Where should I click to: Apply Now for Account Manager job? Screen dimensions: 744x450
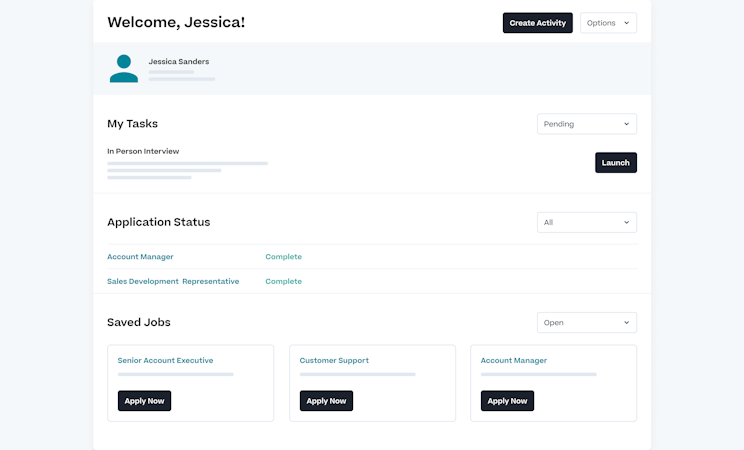point(507,401)
